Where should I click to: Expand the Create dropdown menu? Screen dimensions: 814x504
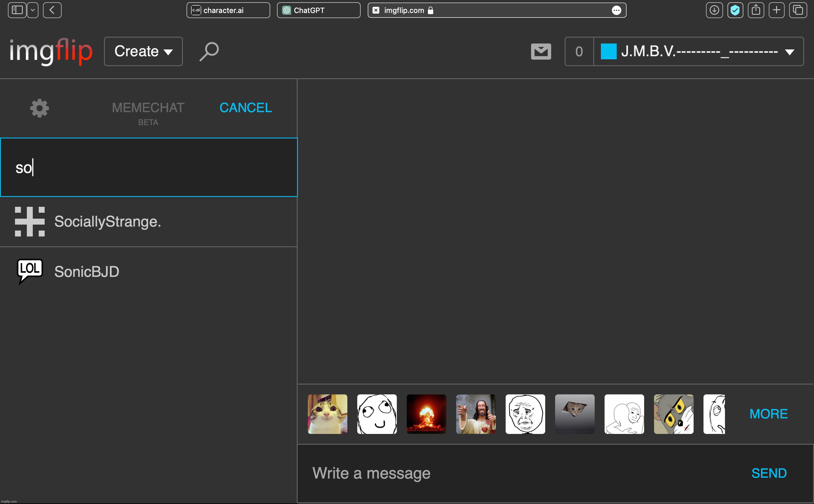click(x=143, y=51)
